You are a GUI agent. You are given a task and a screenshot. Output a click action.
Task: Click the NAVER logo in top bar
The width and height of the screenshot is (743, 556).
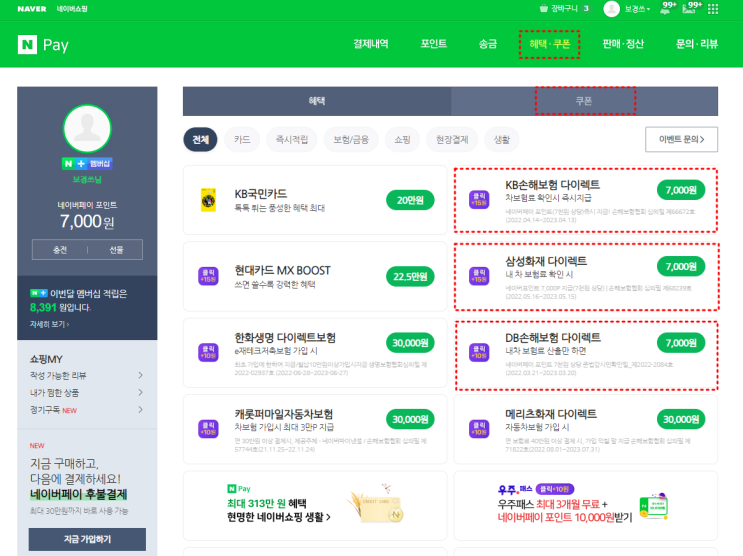pos(32,9)
